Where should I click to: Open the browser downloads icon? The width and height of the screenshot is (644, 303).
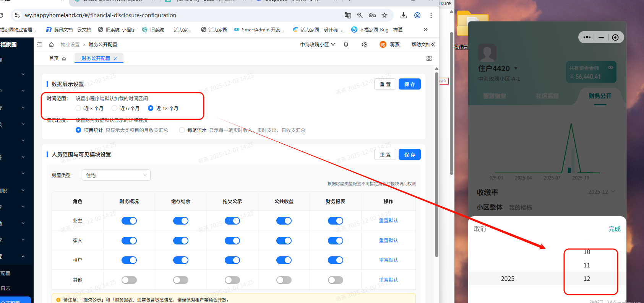tap(403, 15)
